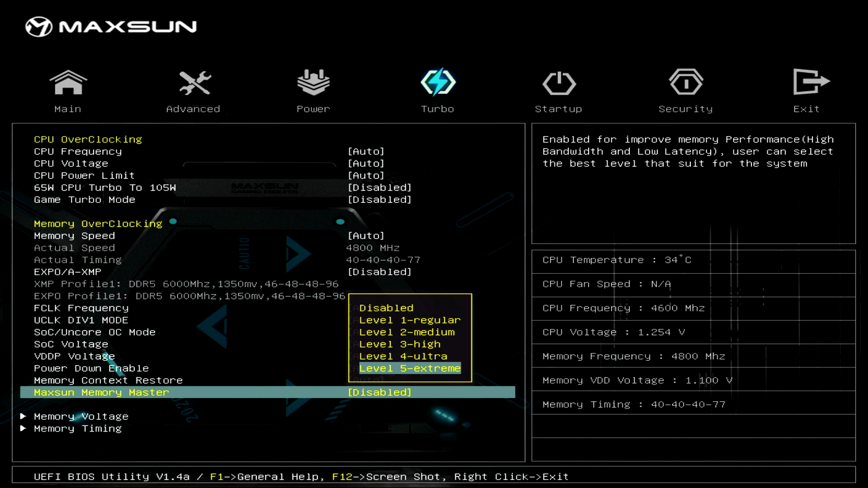Screen dimensions: 868x488
Task: Select the Turbo lightning bolt icon
Action: (x=438, y=83)
